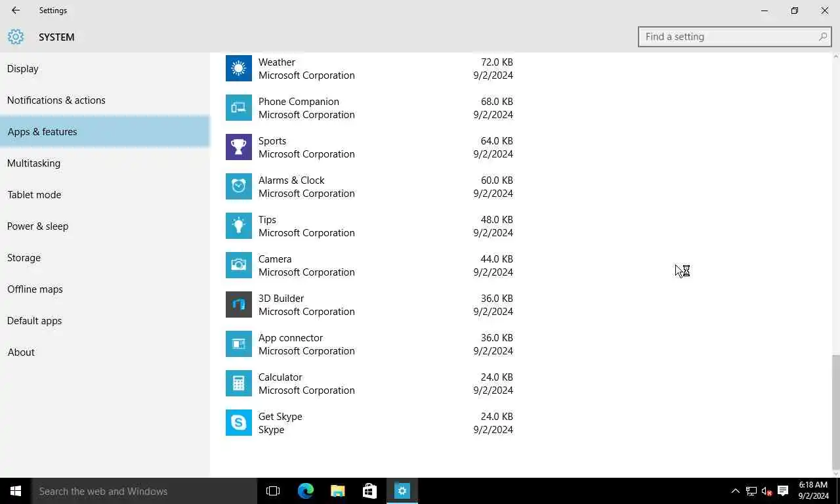The width and height of the screenshot is (840, 504).
Task: Click the search magnifier icon
Action: (x=823, y=37)
